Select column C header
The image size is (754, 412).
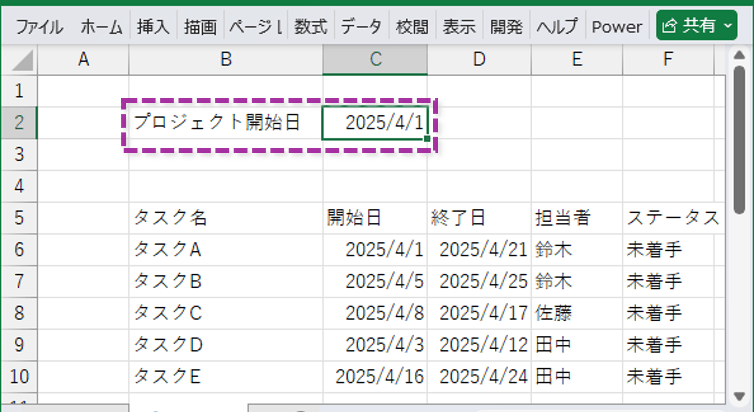point(375,60)
